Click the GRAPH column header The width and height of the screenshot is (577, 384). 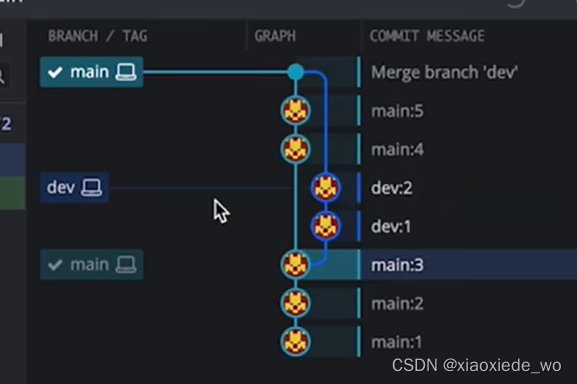pyautogui.click(x=275, y=36)
